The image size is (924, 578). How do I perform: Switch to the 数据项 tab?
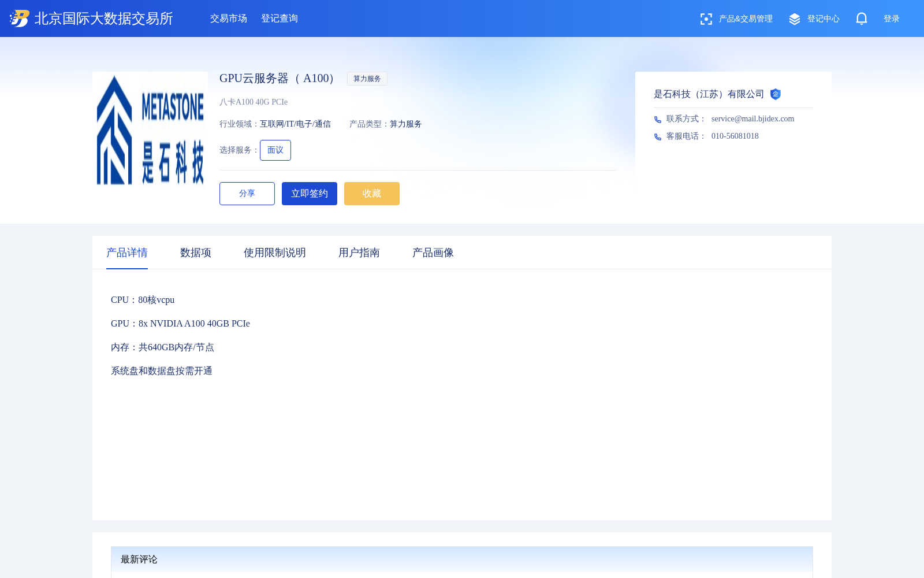196,253
